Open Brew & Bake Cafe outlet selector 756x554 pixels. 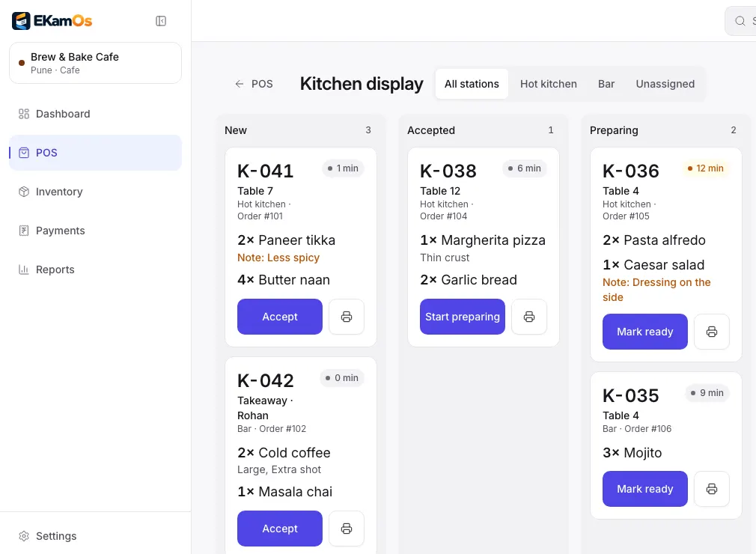[96, 63]
